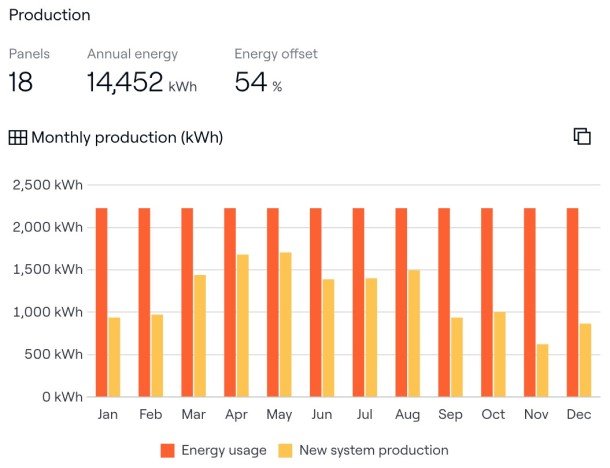The height and width of the screenshot is (468, 610).
Task: Click the 2,500 kWh axis label
Action: 48,185
